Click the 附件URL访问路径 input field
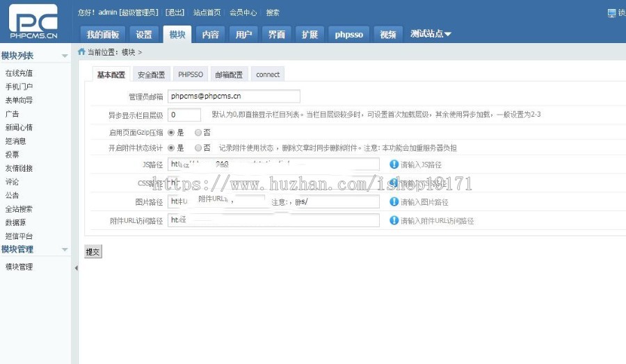626x364 pixels. (x=273, y=220)
